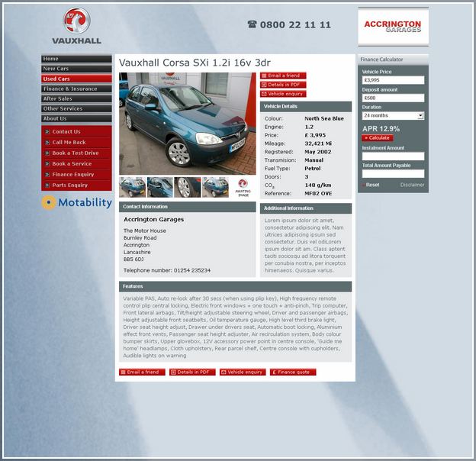
Task: Click the Awaiting Image placeholder thumbnail
Action: pos(243,188)
